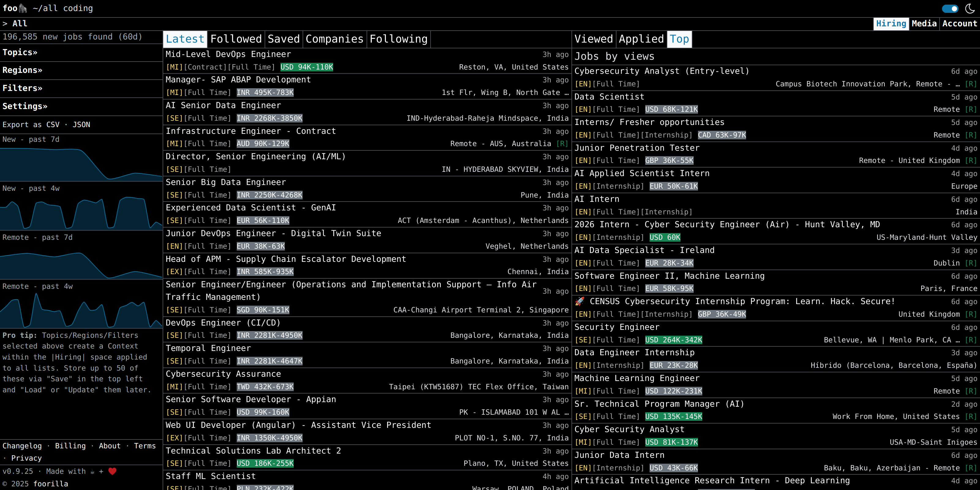Click USD 94K-110K salary badge
The height and width of the screenshot is (490, 980).
tap(307, 67)
